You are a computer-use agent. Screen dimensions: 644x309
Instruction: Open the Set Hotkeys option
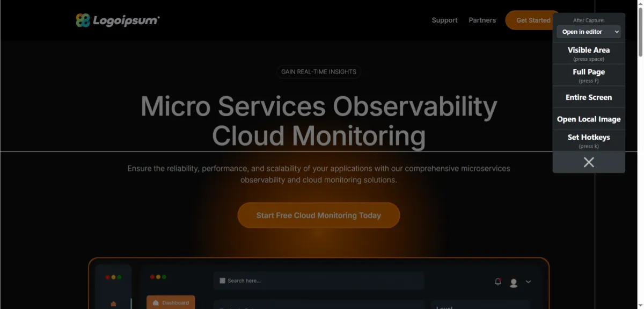tap(589, 141)
